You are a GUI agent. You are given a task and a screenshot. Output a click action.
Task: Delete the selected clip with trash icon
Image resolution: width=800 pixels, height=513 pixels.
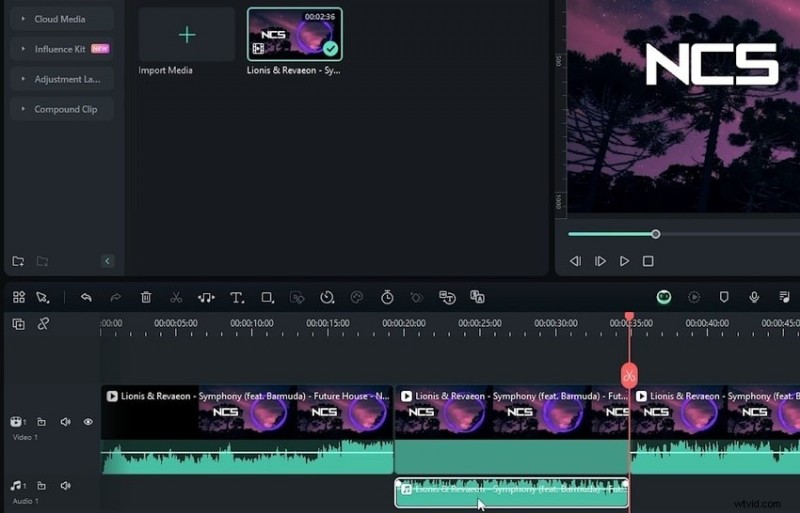point(146,297)
